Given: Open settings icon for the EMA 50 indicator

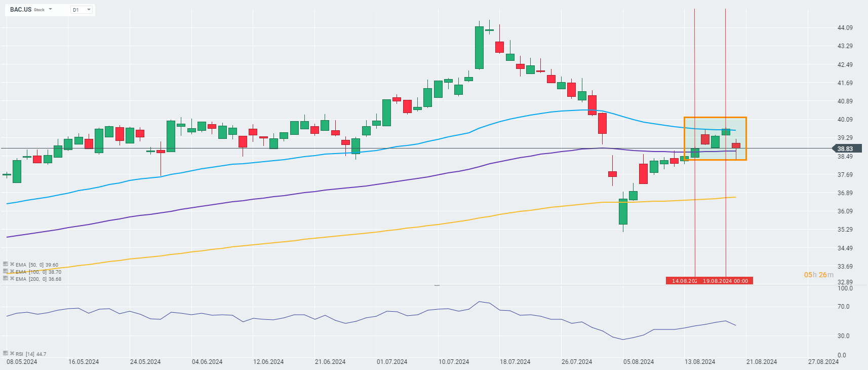Looking at the screenshot, I should pyautogui.click(x=6, y=264).
